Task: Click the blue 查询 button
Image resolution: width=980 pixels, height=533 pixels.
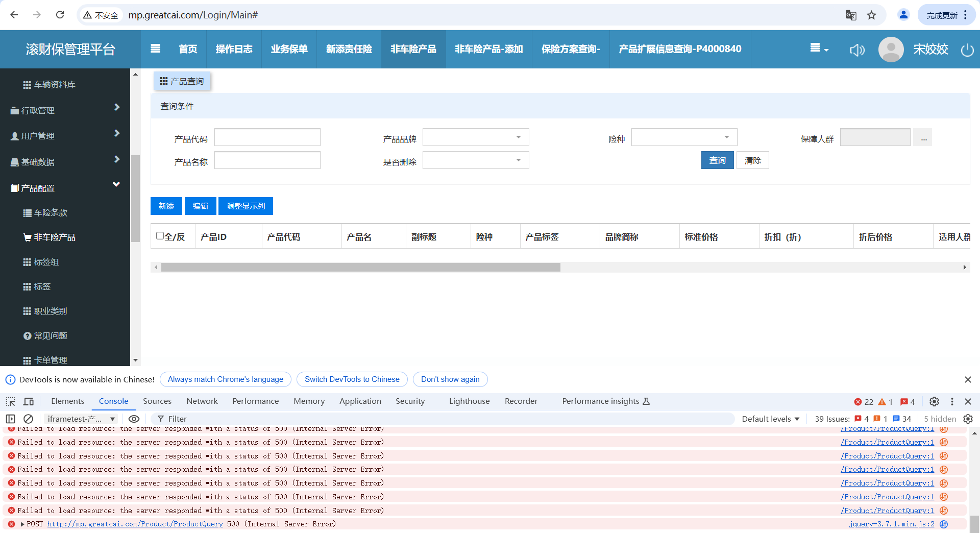Action: point(717,160)
